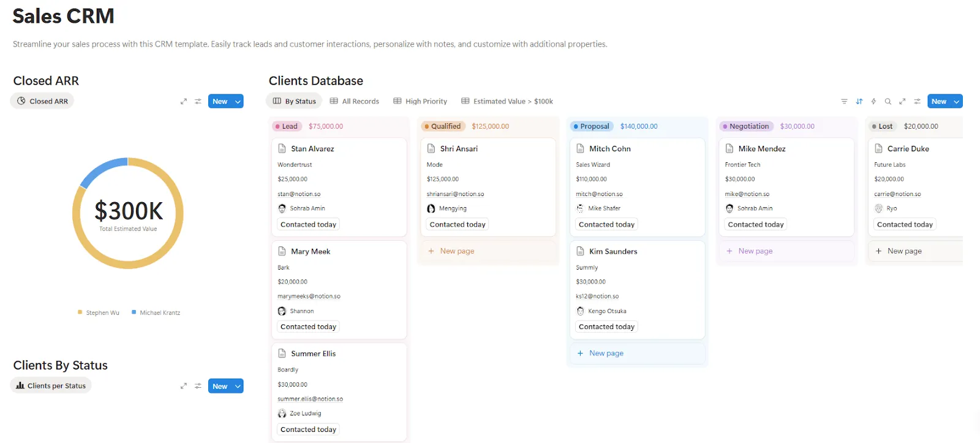Screen dimensions: 980x443
Task: Click the Zoe Ludwig avatar icon
Action: [282, 414]
